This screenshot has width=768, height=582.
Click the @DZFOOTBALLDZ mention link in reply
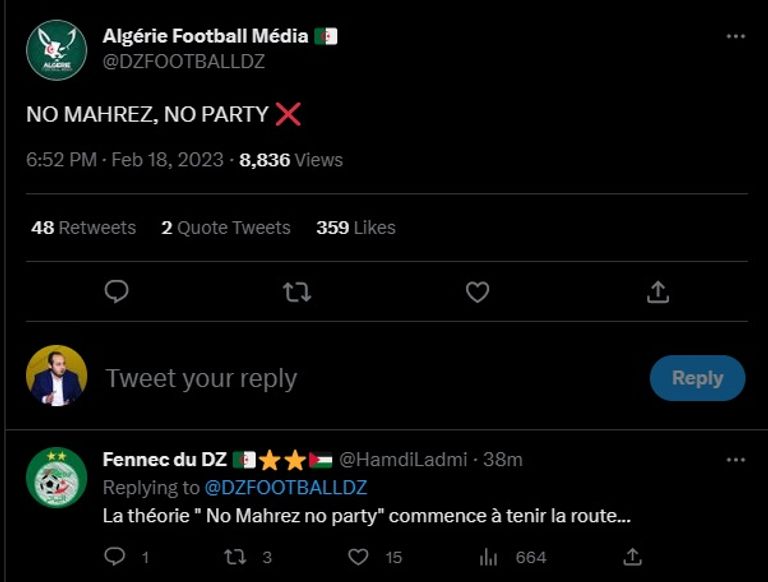point(286,488)
